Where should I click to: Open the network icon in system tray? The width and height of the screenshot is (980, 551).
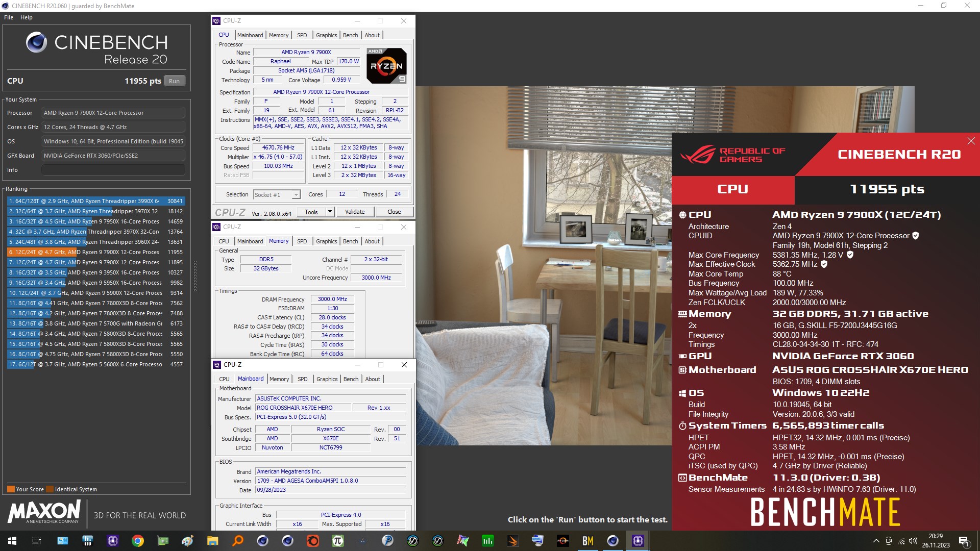click(901, 541)
